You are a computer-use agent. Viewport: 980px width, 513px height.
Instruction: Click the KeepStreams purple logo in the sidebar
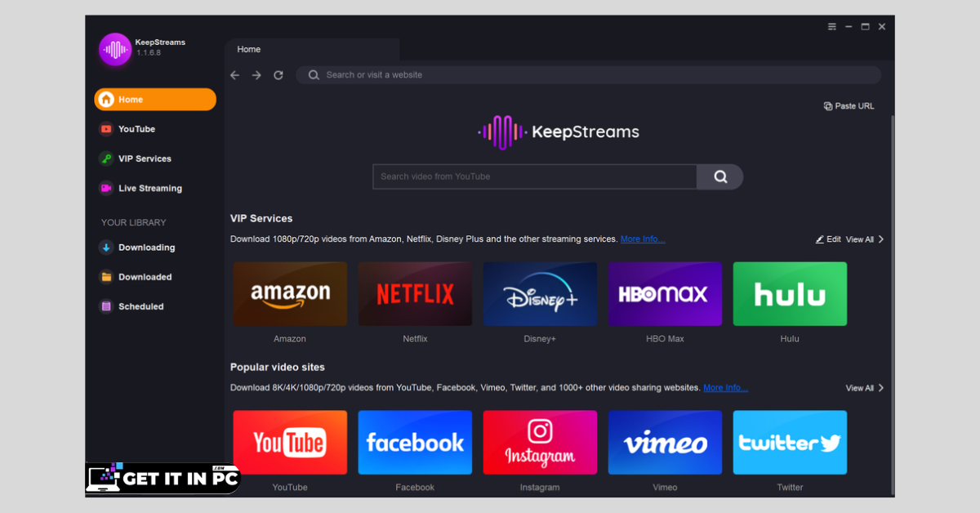pos(115,50)
